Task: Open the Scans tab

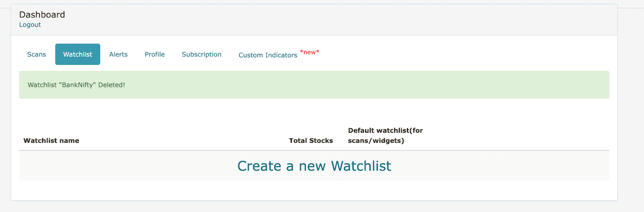Action: [x=37, y=54]
